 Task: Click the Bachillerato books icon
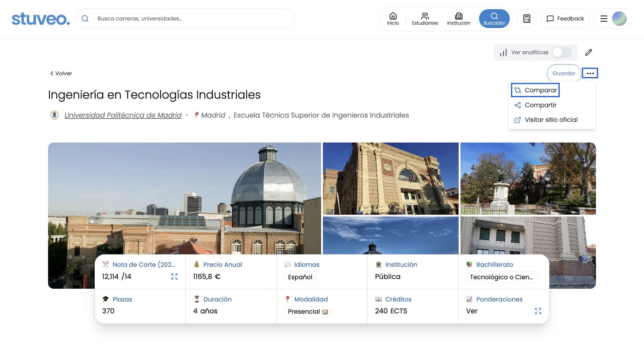tap(469, 264)
